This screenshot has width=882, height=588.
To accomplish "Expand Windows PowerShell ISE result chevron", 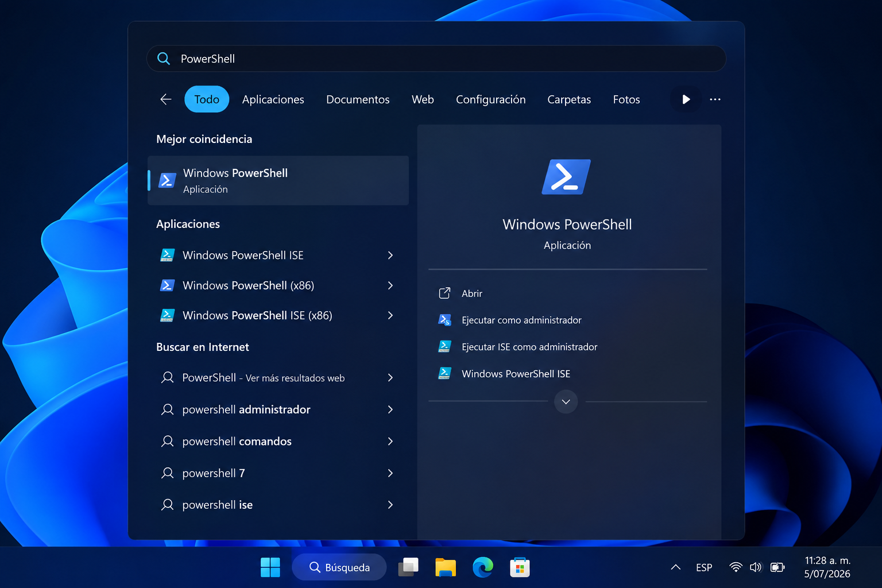I will click(x=390, y=255).
